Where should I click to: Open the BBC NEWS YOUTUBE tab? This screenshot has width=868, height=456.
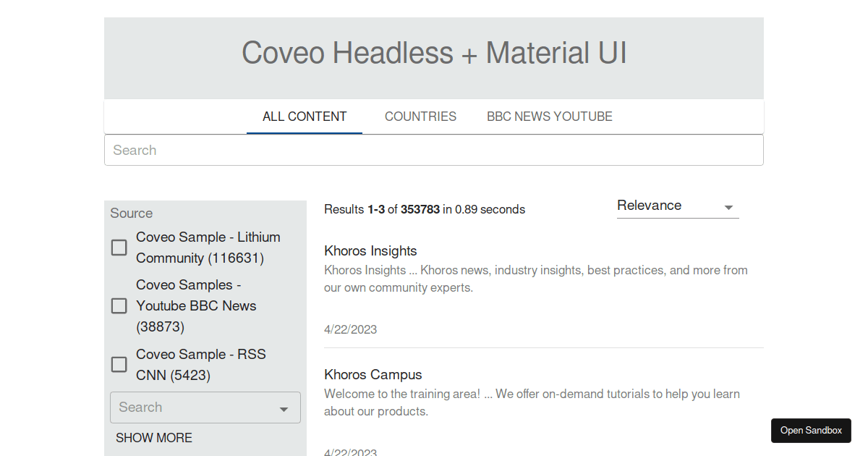[550, 117]
